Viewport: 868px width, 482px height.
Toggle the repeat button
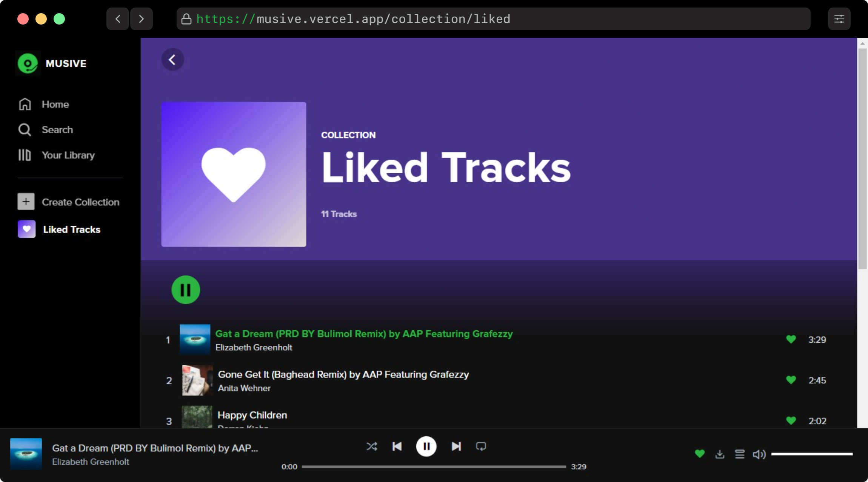481,447
